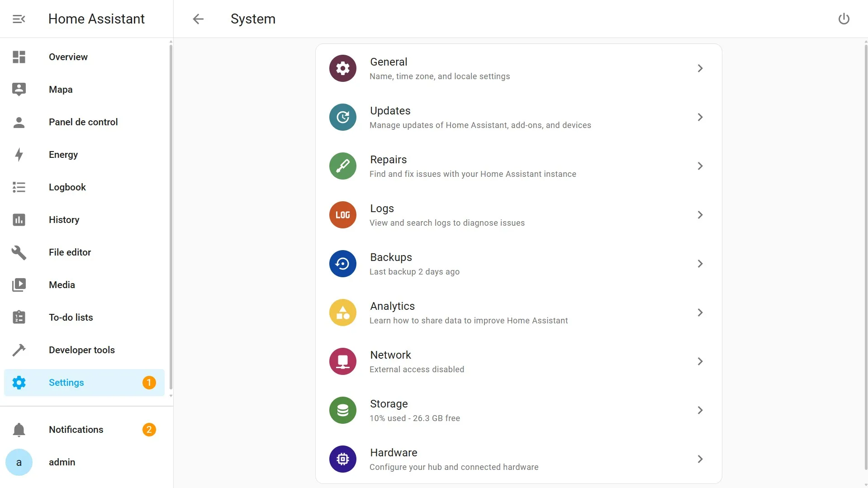Expand Updates via its chevron
The width and height of the screenshot is (868, 488).
[700, 117]
